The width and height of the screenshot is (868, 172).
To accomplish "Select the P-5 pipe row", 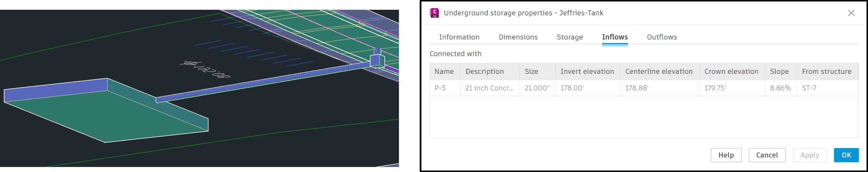I will (x=644, y=88).
